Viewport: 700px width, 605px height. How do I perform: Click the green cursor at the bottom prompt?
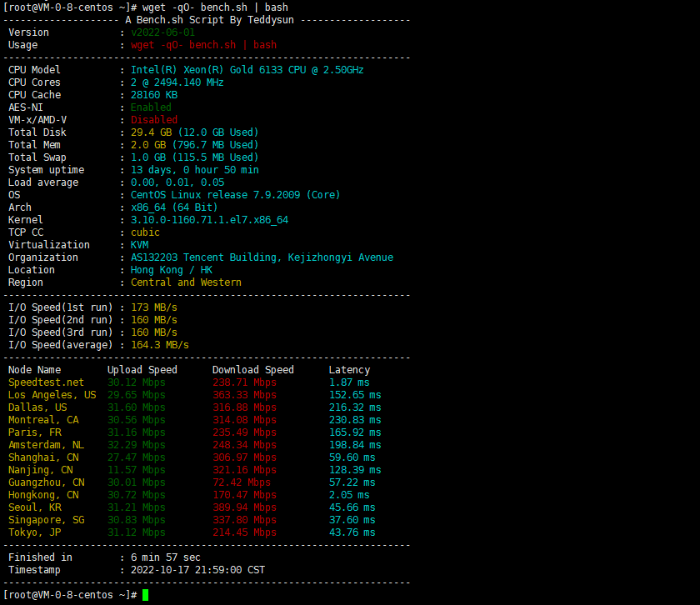[146, 595]
